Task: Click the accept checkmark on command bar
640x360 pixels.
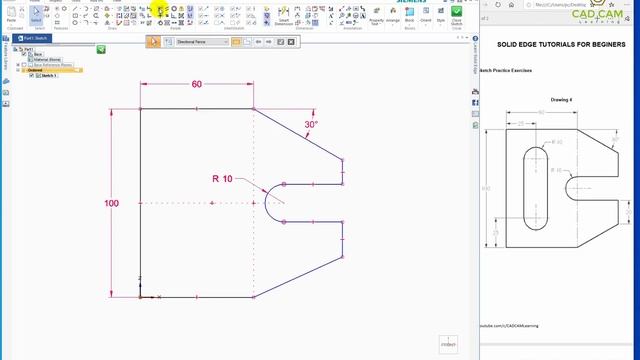Action: coord(280,42)
